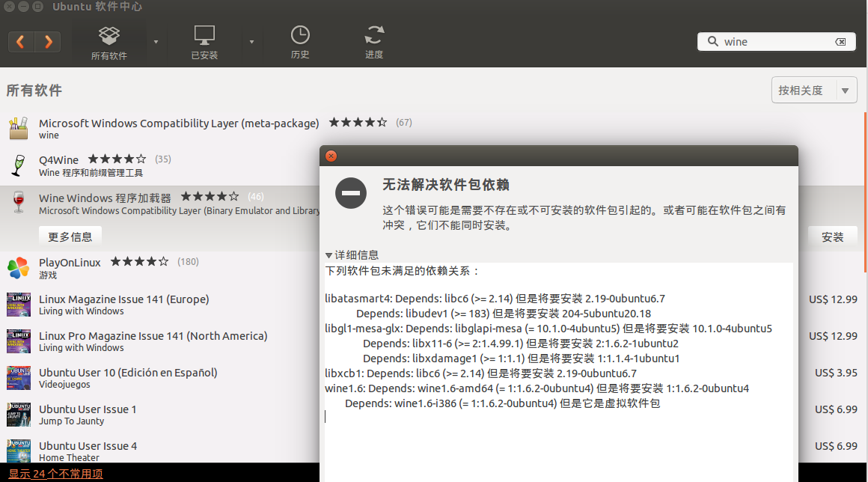The image size is (868, 482).
Task: Close the dependency error dialog
Action: (x=331, y=156)
